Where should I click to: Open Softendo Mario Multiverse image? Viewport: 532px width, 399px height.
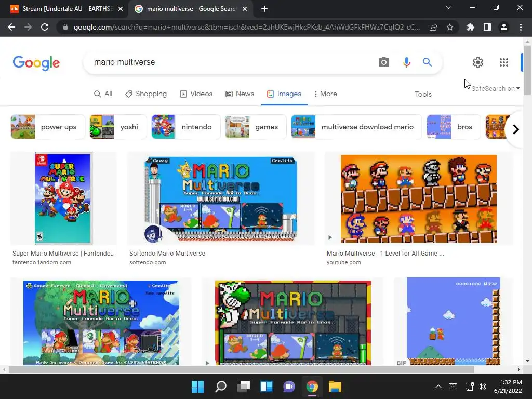221,198
